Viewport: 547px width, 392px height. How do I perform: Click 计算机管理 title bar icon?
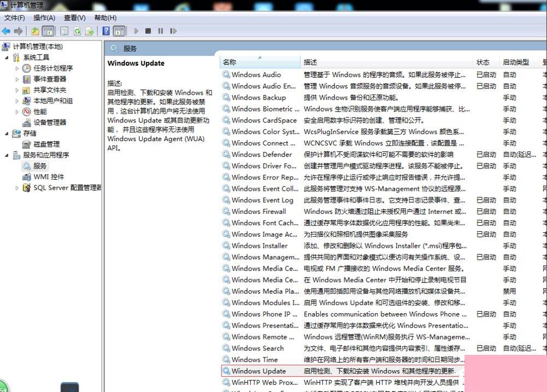coord(4,4)
